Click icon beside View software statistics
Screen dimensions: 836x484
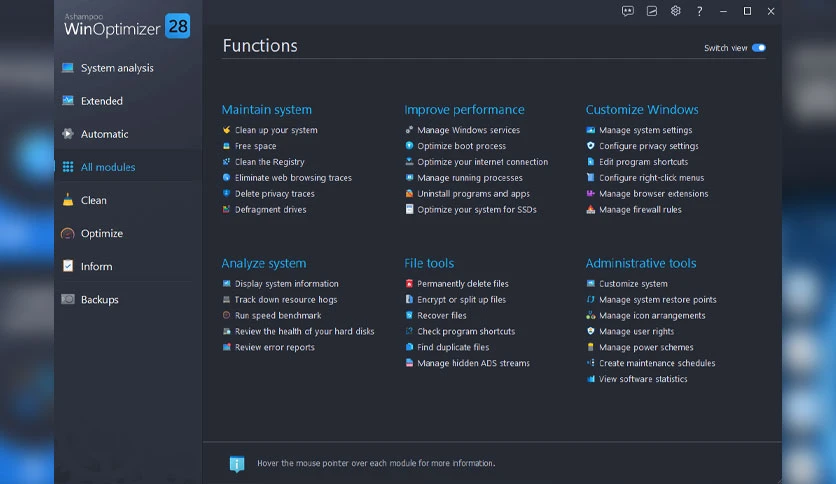pos(590,379)
